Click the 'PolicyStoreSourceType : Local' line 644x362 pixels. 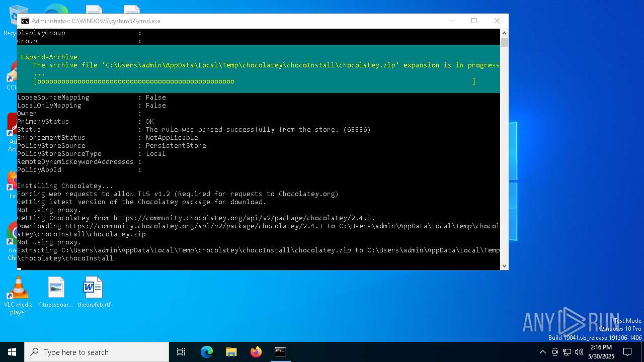click(x=92, y=154)
